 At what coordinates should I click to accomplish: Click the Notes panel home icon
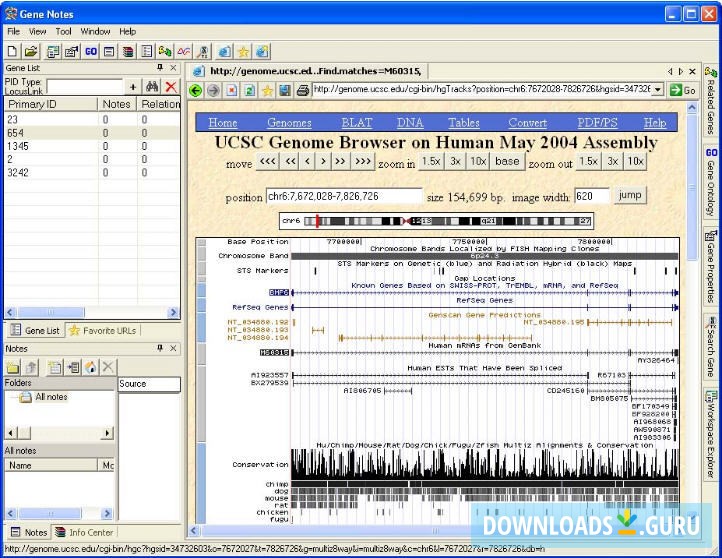(x=91, y=367)
